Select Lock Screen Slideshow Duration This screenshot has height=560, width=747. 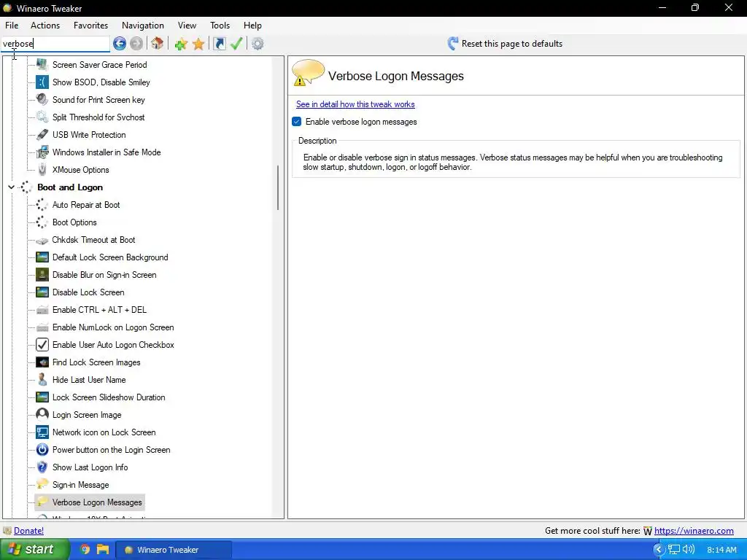pos(109,397)
